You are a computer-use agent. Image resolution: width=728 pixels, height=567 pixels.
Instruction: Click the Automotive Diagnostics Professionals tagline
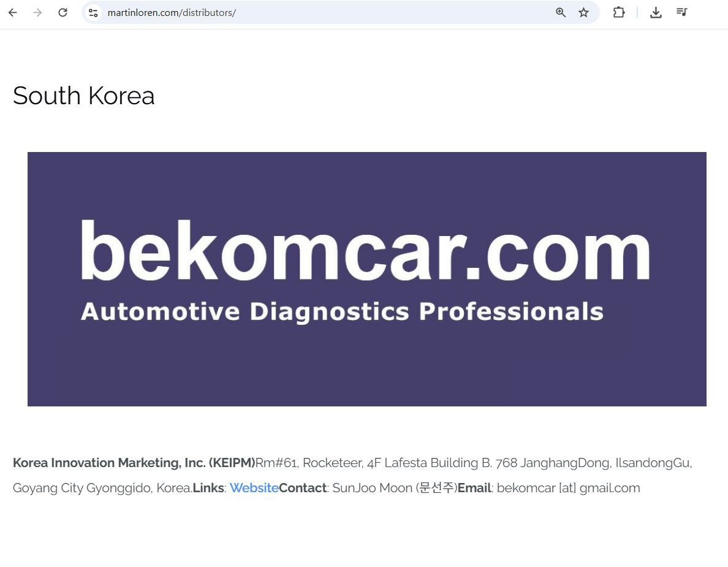pos(342,311)
